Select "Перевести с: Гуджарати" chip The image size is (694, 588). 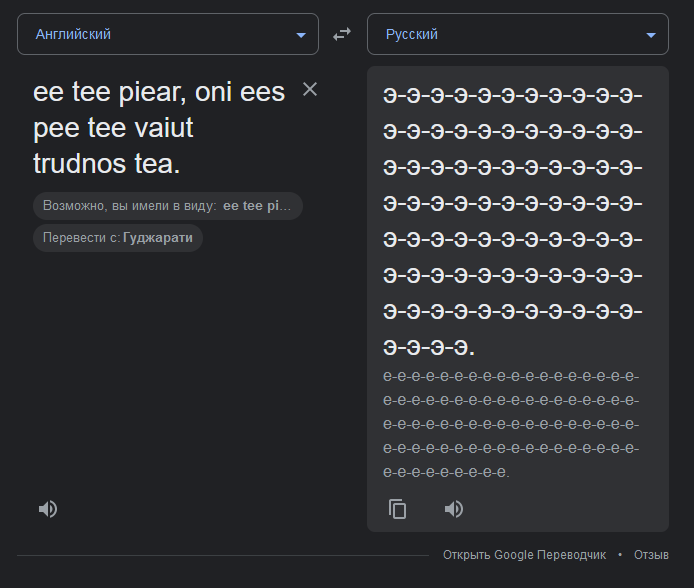(118, 238)
